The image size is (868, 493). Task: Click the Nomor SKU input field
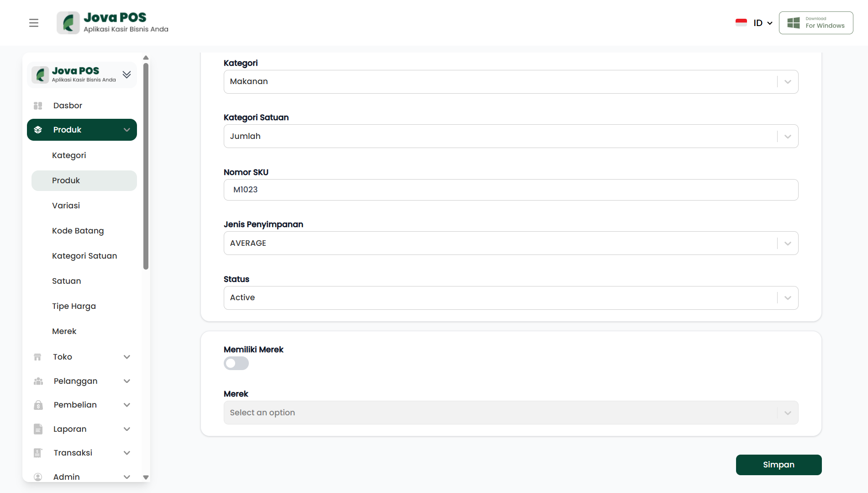(x=510, y=190)
